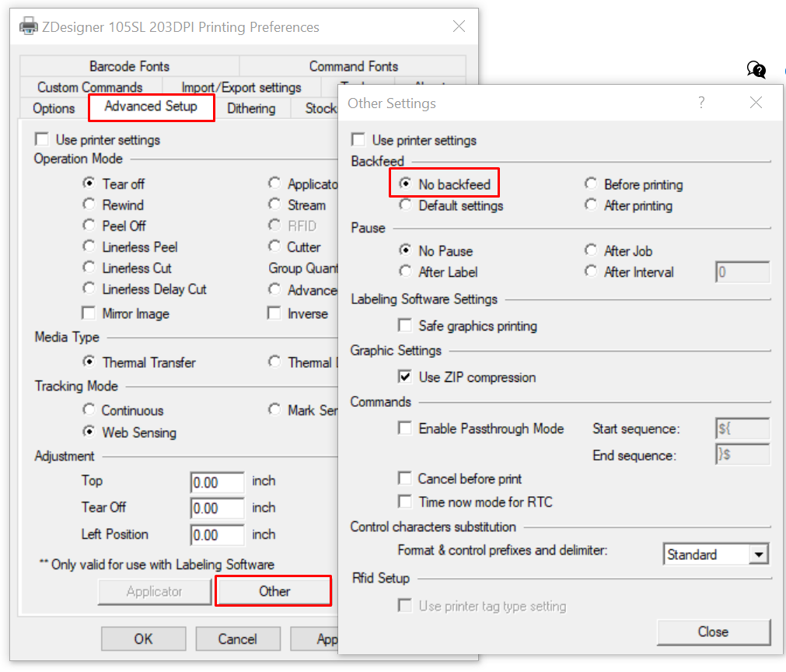786x672 pixels.
Task: Select Peel Off operation mode
Action: coord(89,226)
